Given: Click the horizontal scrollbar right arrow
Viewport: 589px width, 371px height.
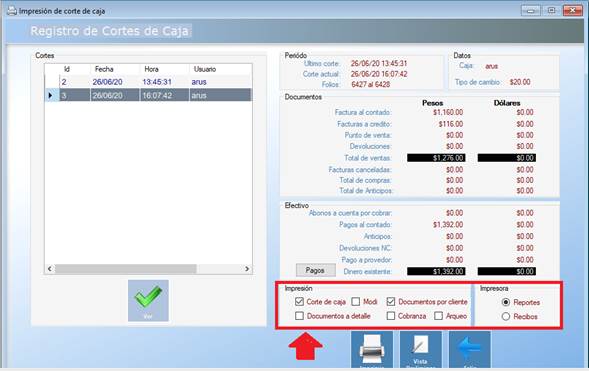Looking at the screenshot, I should (x=247, y=269).
